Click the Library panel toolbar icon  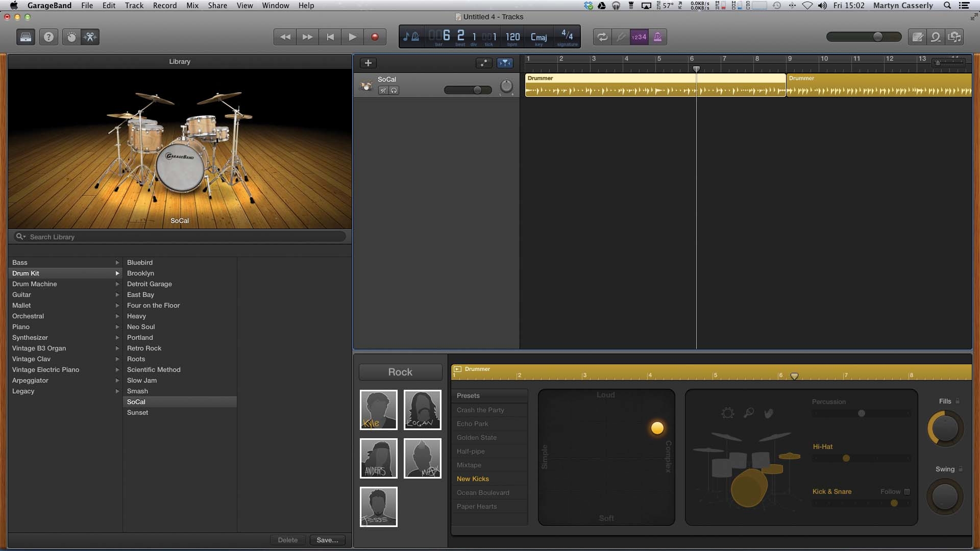click(x=26, y=37)
